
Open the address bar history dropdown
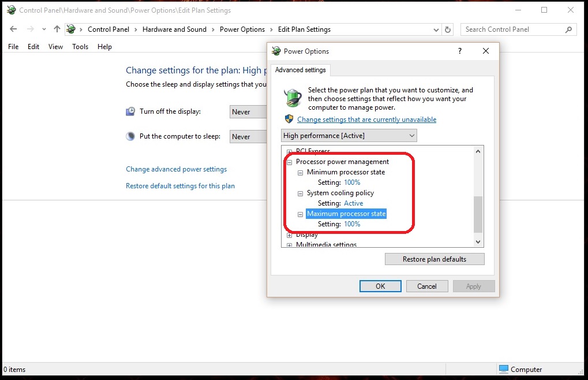(436, 29)
